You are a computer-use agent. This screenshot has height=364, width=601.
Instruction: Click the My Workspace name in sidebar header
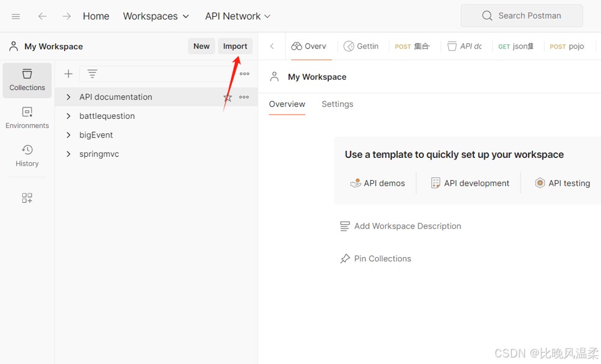[x=53, y=46]
